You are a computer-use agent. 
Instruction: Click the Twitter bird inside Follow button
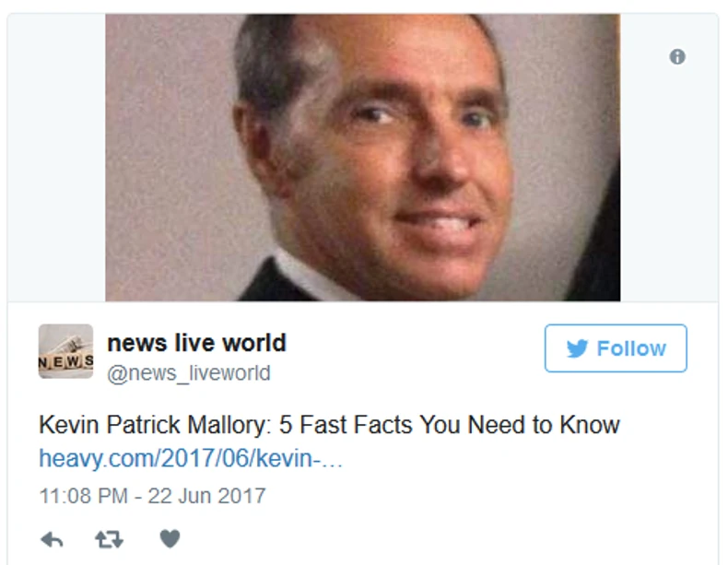(577, 348)
